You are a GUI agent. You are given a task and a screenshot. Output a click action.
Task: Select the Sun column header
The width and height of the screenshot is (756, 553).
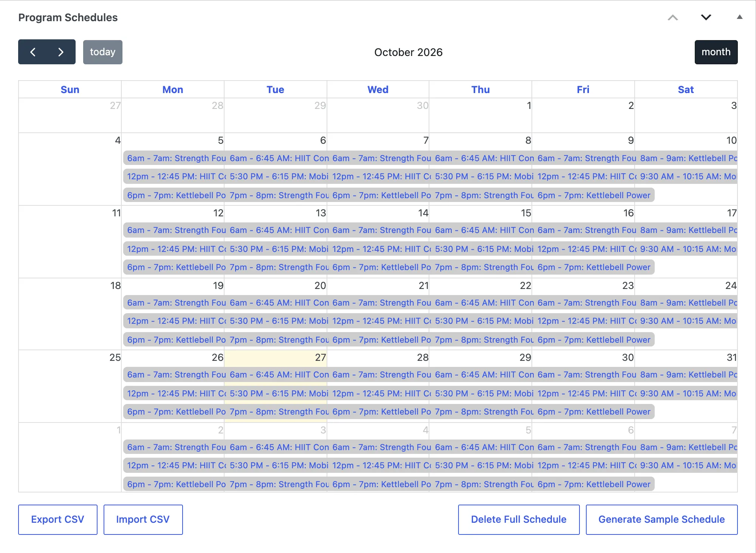(70, 90)
